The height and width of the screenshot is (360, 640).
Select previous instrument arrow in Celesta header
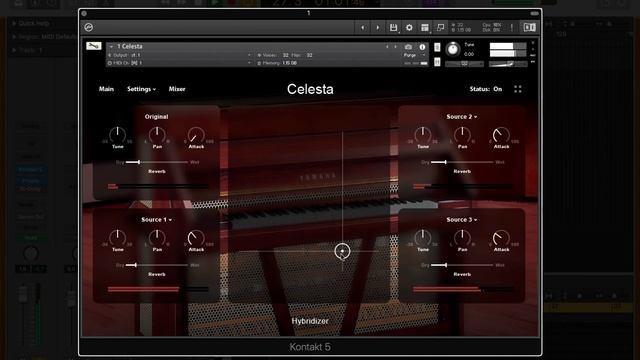tap(387, 47)
